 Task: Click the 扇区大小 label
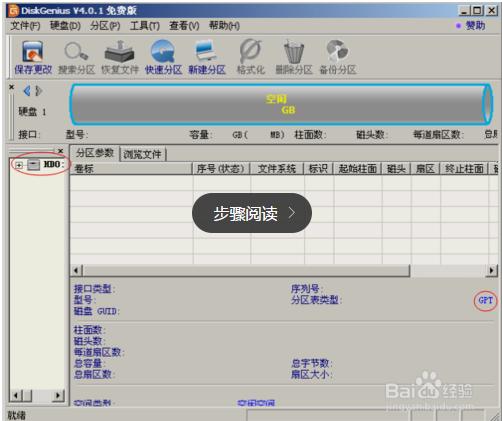311,374
